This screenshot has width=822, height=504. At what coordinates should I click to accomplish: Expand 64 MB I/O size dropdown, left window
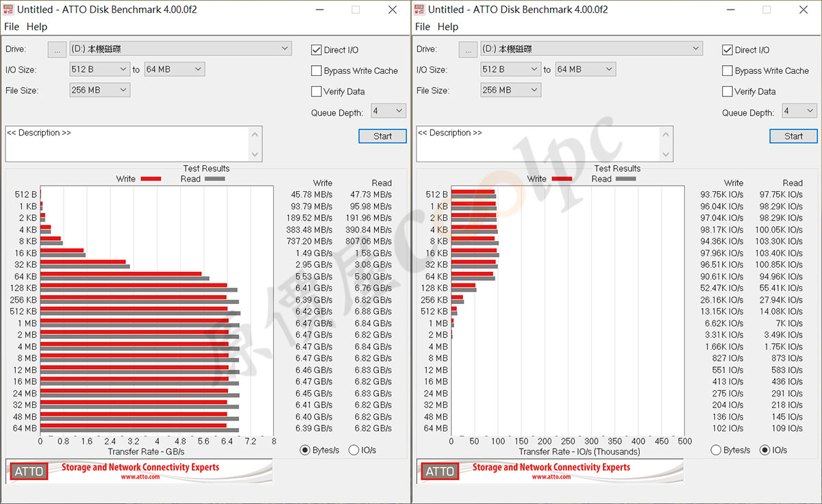point(175,69)
